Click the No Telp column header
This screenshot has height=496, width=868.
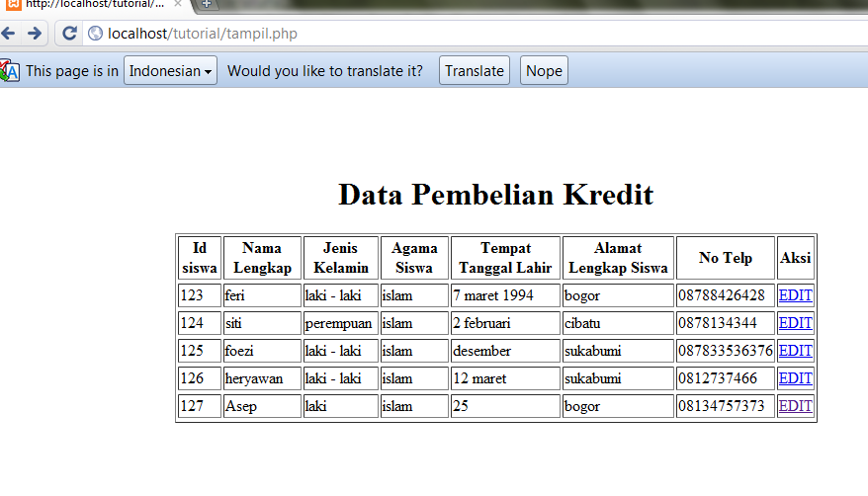click(x=726, y=258)
